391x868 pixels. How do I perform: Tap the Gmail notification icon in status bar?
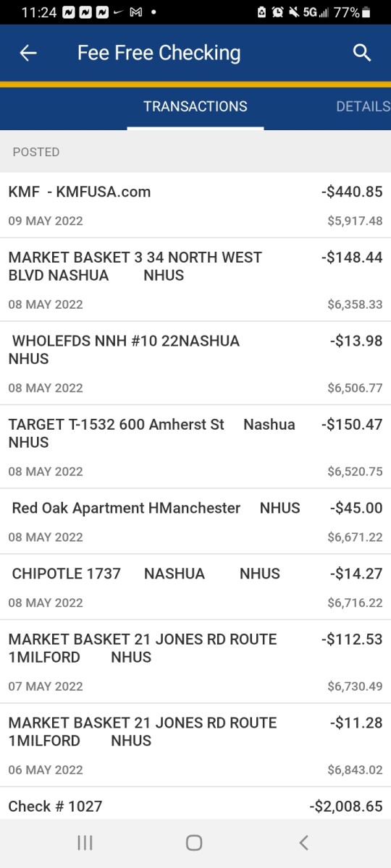pos(135,12)
